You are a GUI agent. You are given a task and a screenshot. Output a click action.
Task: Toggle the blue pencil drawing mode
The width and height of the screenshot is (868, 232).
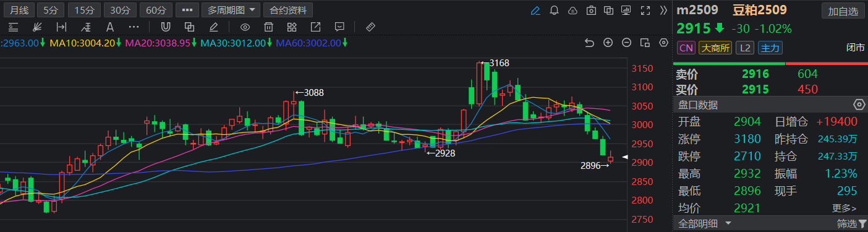coord(535,11)
